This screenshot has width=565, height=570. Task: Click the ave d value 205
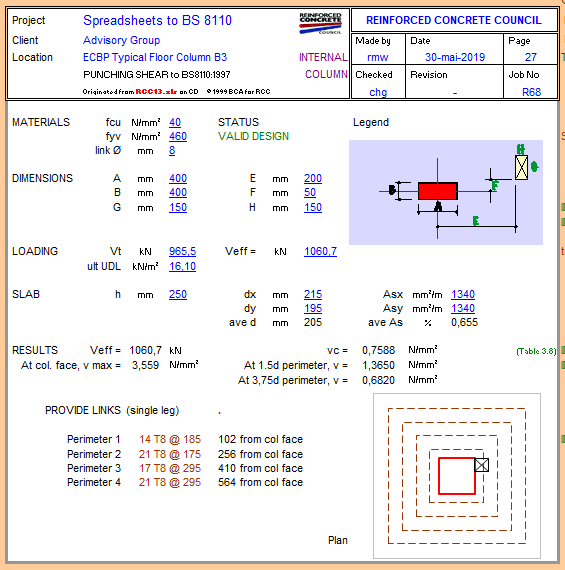313,322
